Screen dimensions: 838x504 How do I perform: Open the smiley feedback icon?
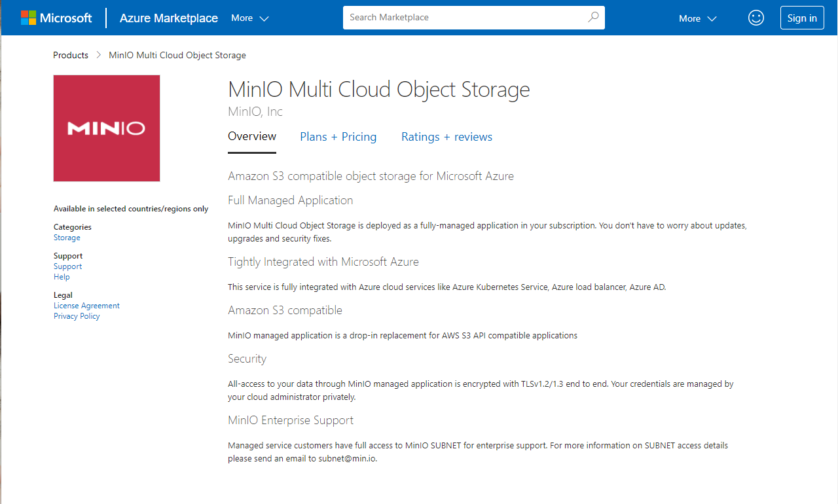pyautogui.click(x=756, y=18)
